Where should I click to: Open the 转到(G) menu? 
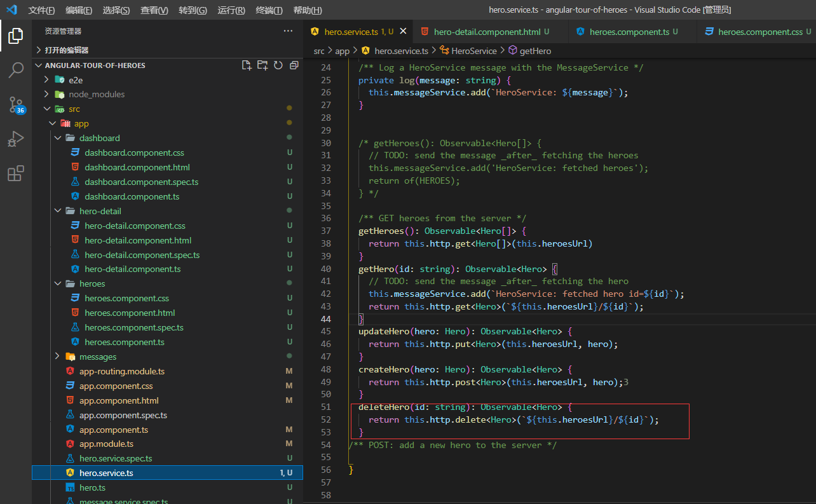pyautogui.click(x=193, y=10)
